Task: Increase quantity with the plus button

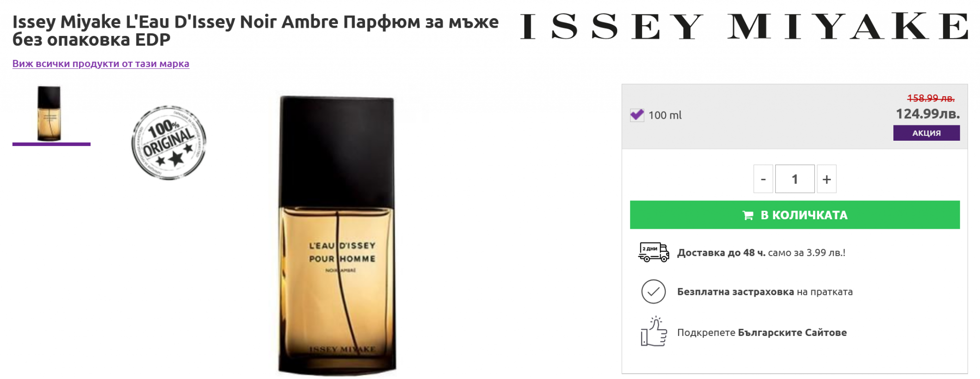Action: tap(826, 179)
